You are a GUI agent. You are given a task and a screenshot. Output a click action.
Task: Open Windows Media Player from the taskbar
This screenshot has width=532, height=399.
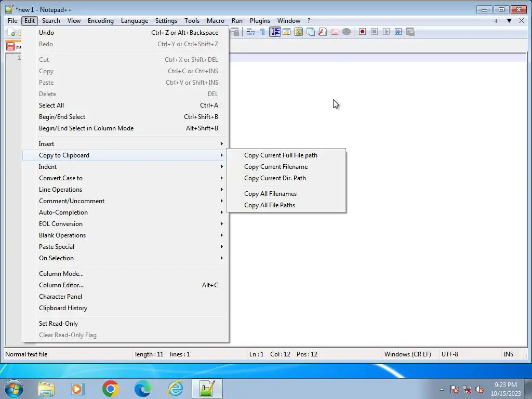point(78,389)
